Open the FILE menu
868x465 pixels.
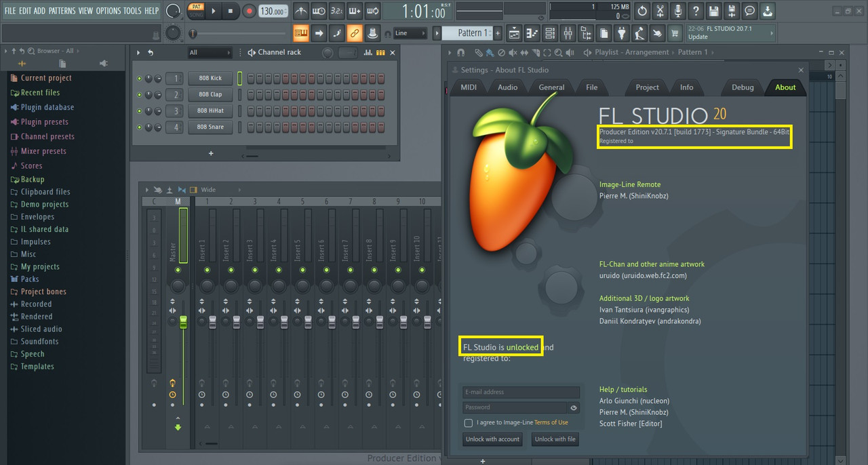[x=9, y=11]
